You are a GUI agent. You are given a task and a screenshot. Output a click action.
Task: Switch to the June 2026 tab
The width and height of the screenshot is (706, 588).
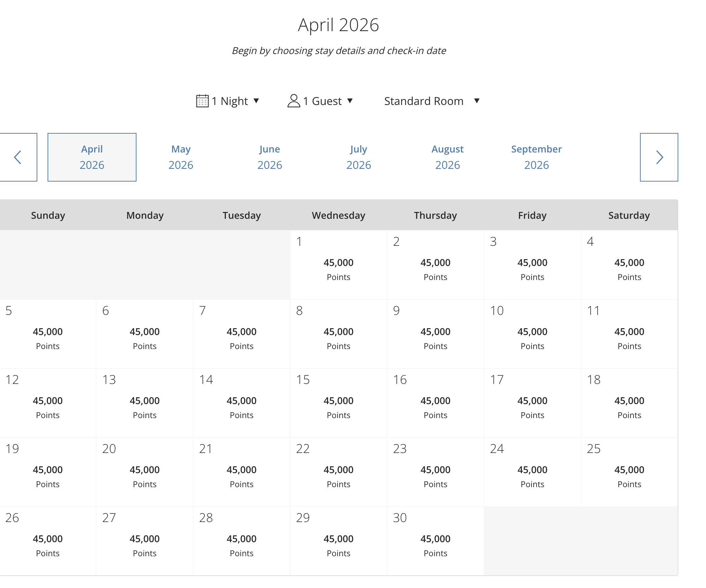pos(270,157)
